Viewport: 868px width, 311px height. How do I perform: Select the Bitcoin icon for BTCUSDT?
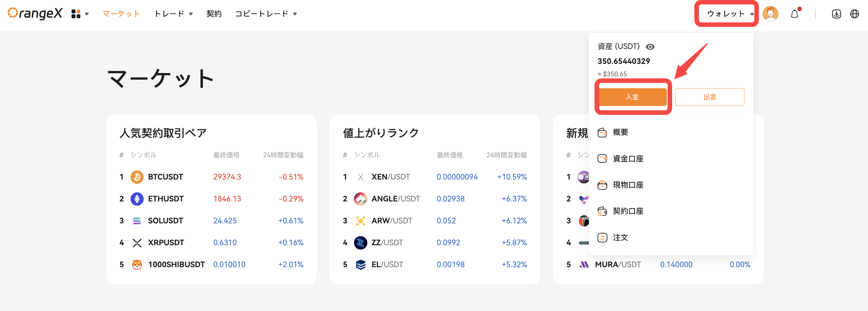tap(137, 177)
